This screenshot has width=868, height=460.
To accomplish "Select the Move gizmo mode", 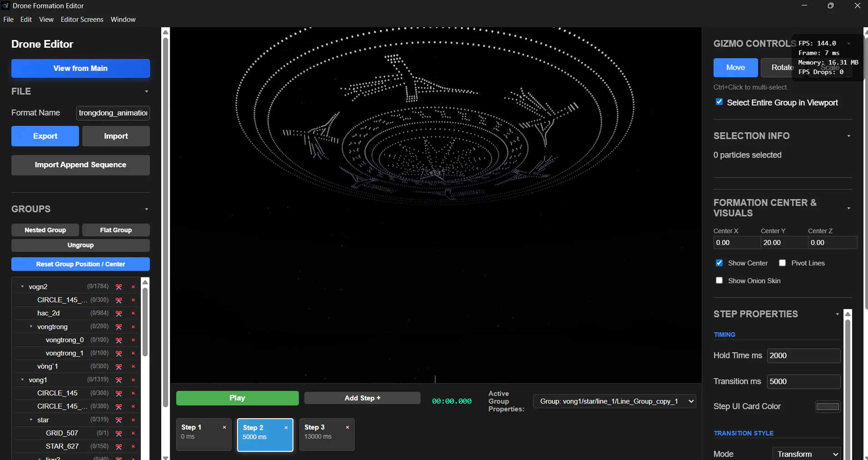I will pyautogui.click(x=735, y=67).
